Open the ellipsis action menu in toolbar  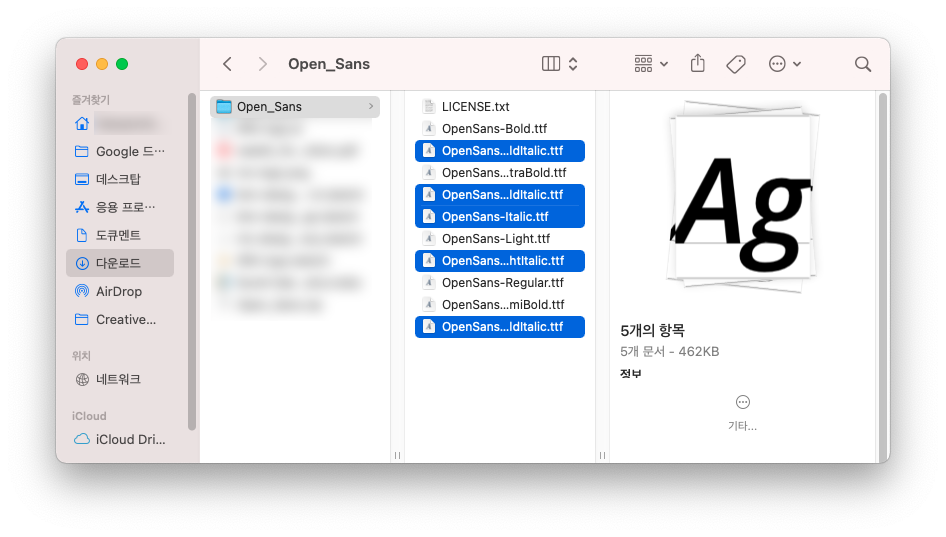[x=784, y=64]
